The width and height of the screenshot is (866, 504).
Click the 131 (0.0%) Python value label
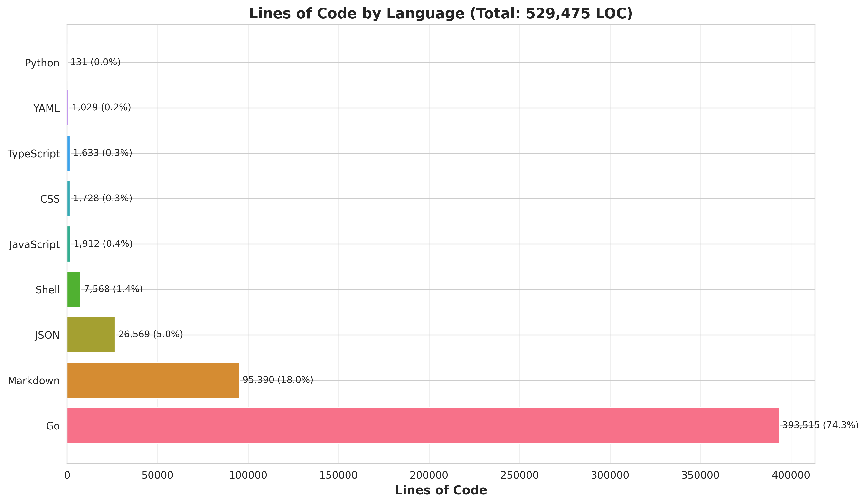95,62
